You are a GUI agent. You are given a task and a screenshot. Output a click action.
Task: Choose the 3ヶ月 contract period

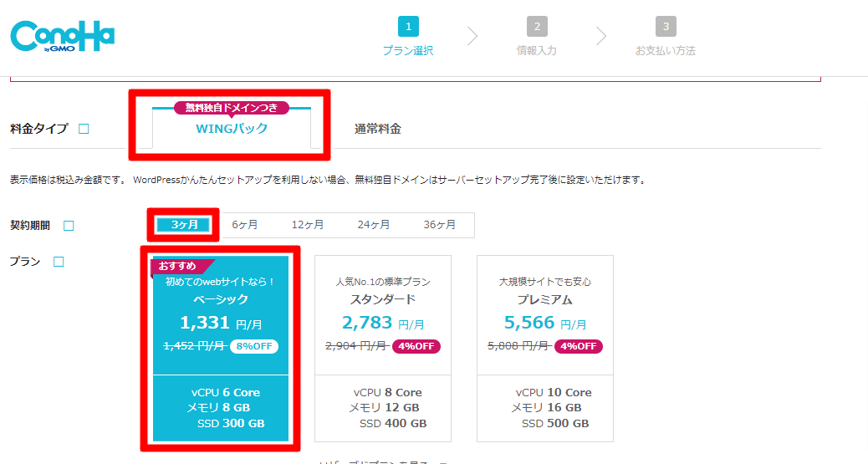tap(184, 225)
